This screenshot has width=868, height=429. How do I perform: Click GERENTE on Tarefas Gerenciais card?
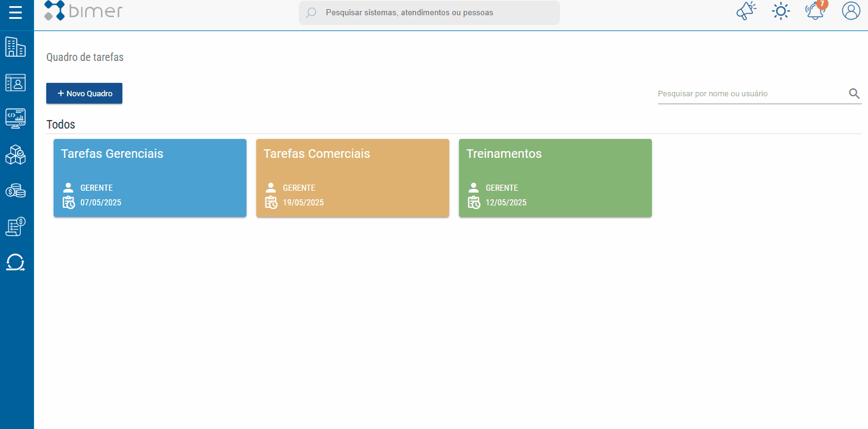tap(96, 188)
